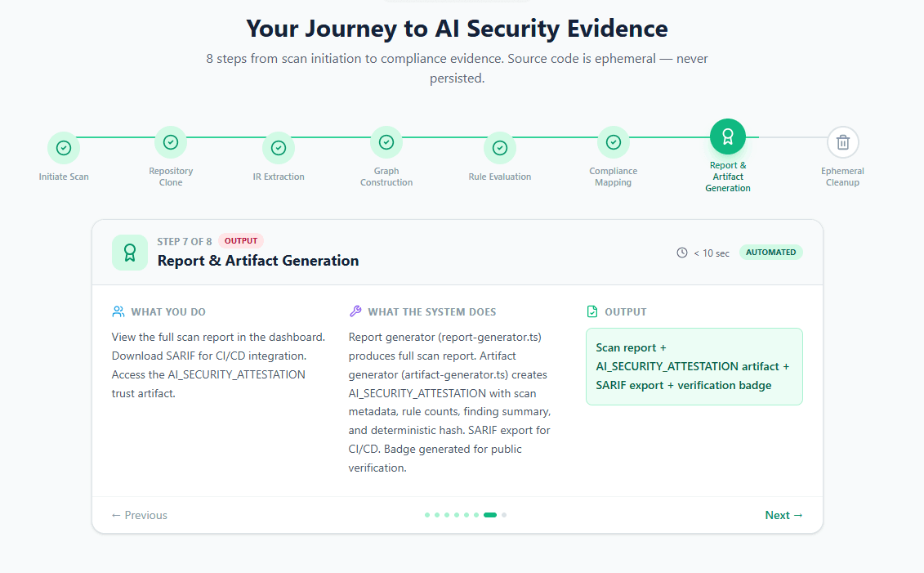Image resolution: width=924 pixels, height=573 pixels.
Task: Select the IR Extraction step icon
Action: (279, 148)
